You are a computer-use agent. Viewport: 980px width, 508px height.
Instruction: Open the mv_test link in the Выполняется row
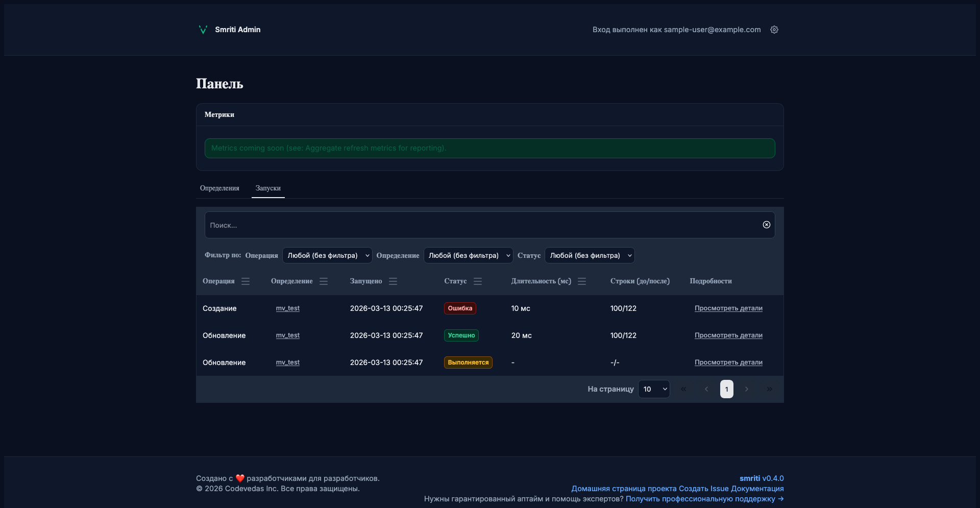point(288,362)
